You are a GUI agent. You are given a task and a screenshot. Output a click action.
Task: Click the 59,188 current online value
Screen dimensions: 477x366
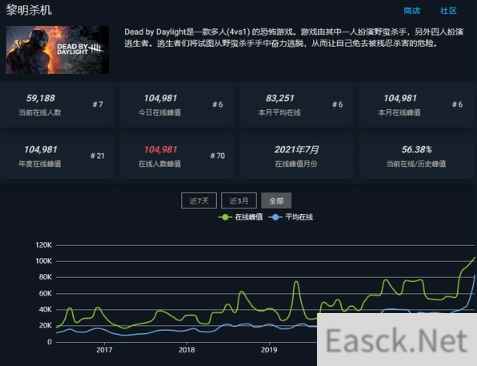click(41, 98)
